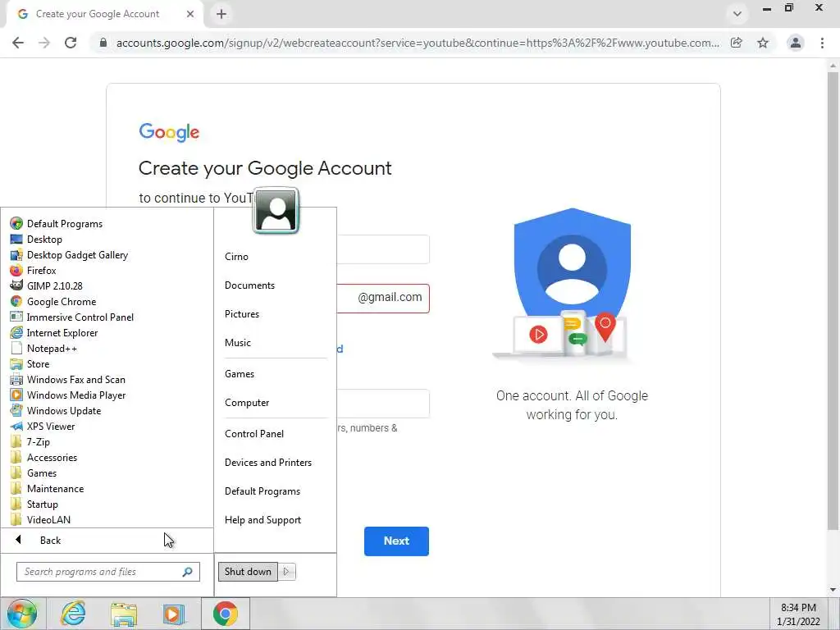Open Chrome's three-dot menu
The image size is (840, 630).
click(x=822, y=43)
